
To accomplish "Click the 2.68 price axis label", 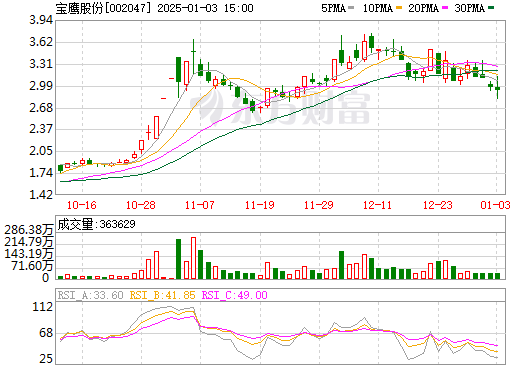I will click(x=41, y=108).
